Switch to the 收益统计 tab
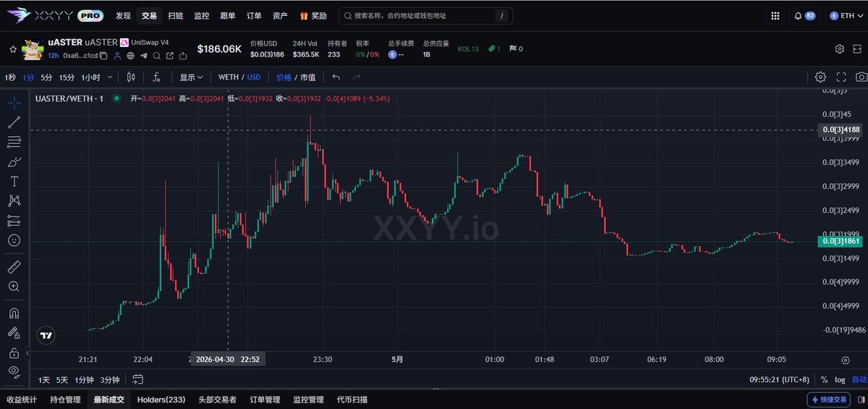 (22, 399)
